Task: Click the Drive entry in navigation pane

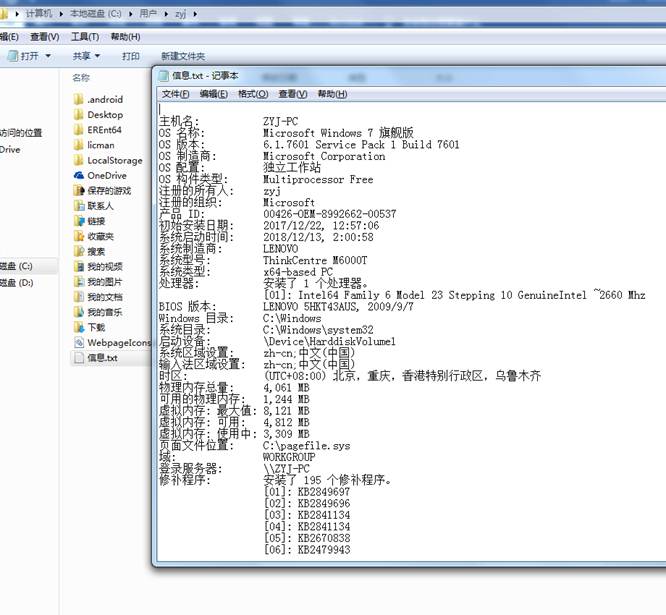Action: (x=10, y=150)
